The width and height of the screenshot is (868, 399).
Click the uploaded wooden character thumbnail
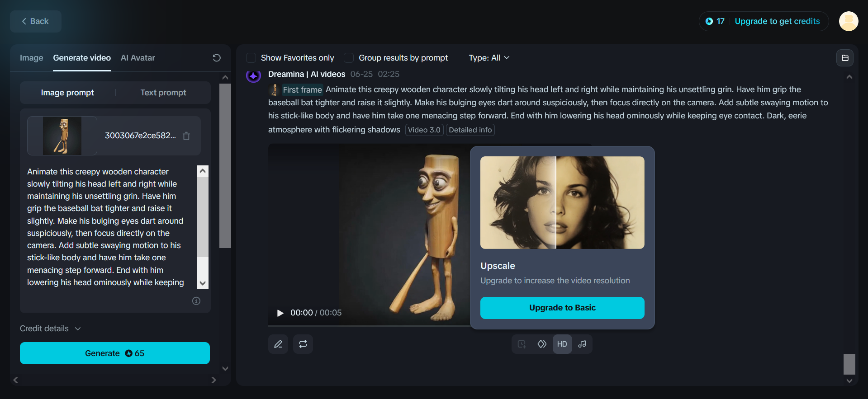[62, 136]
